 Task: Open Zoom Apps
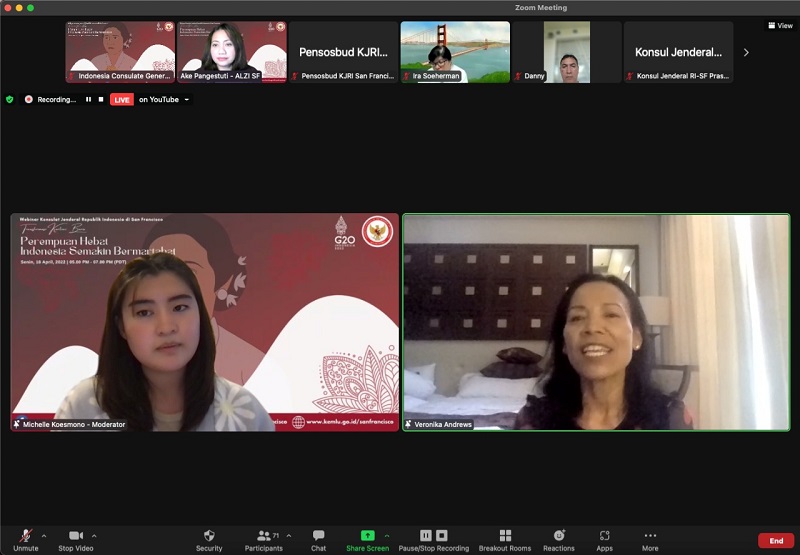[605, 540]
